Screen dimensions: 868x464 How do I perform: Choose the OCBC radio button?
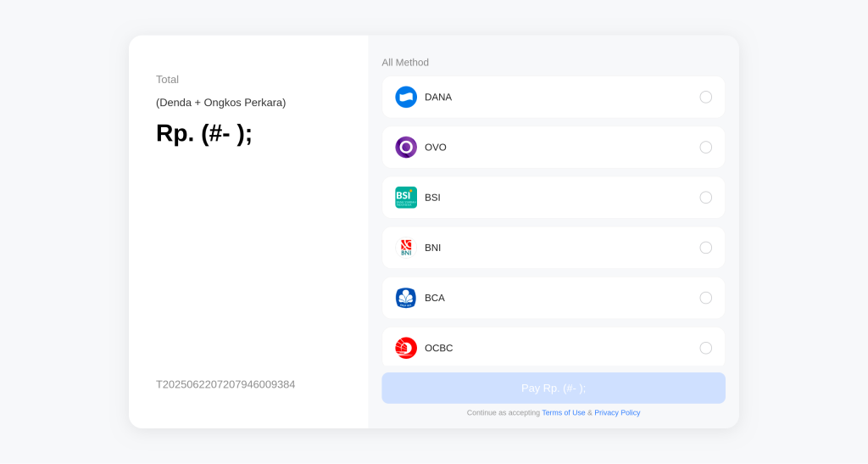705,348
